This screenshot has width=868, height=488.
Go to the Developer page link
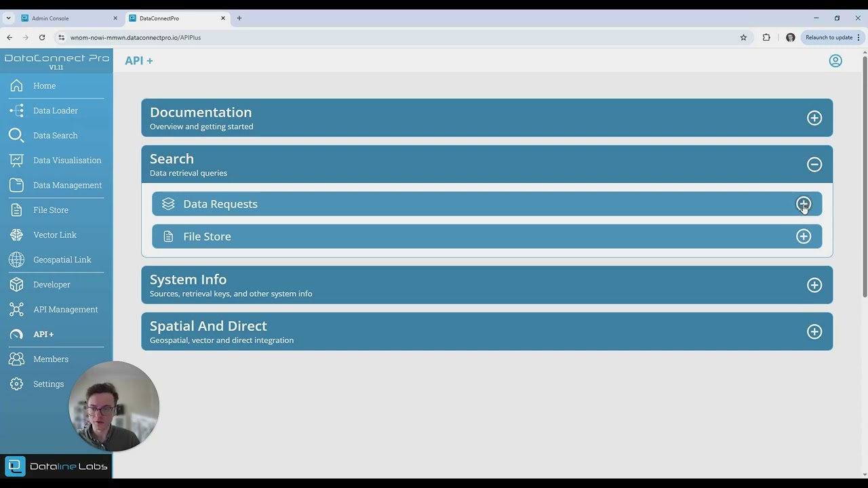pyautogui.click(x=52, y=285)
